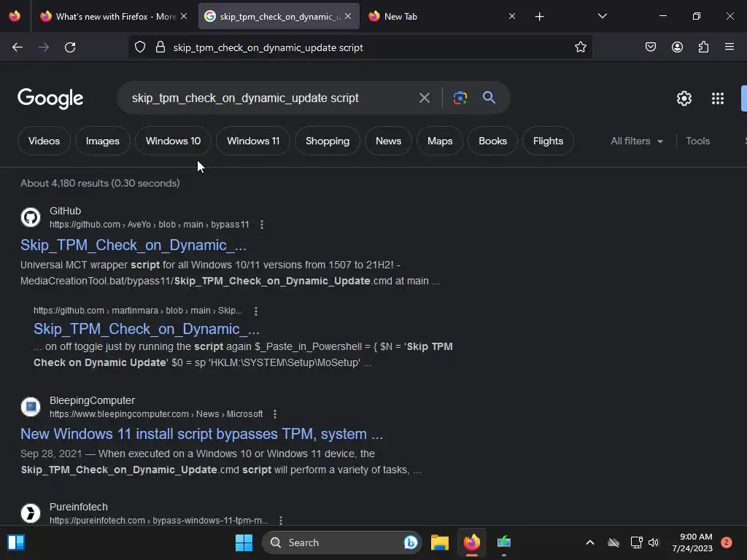Click the BleepingComputer site favicon
This screenshot has width=747, height=560.
pyautogui.click(x=31, y=407)
